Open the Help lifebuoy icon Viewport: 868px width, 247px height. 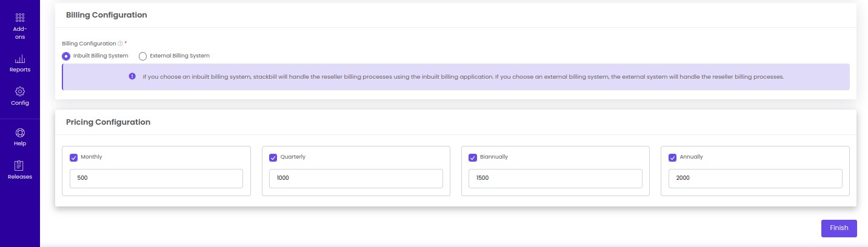point(20,133)
